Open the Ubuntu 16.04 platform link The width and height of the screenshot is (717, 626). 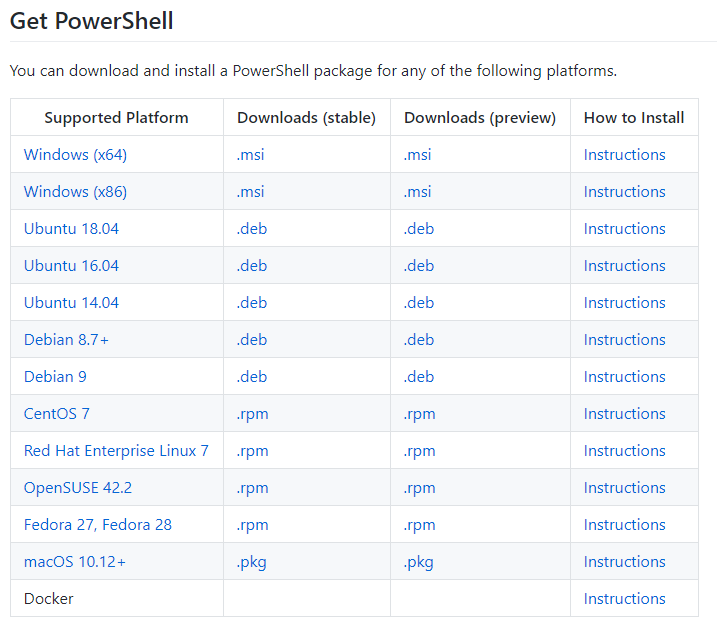pyautogui.click(x=71, y=266)
